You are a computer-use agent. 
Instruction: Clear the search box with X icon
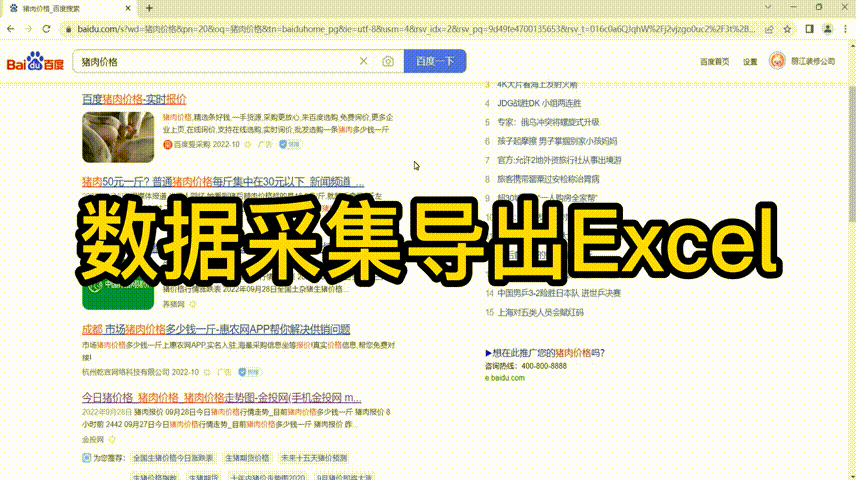364,61
